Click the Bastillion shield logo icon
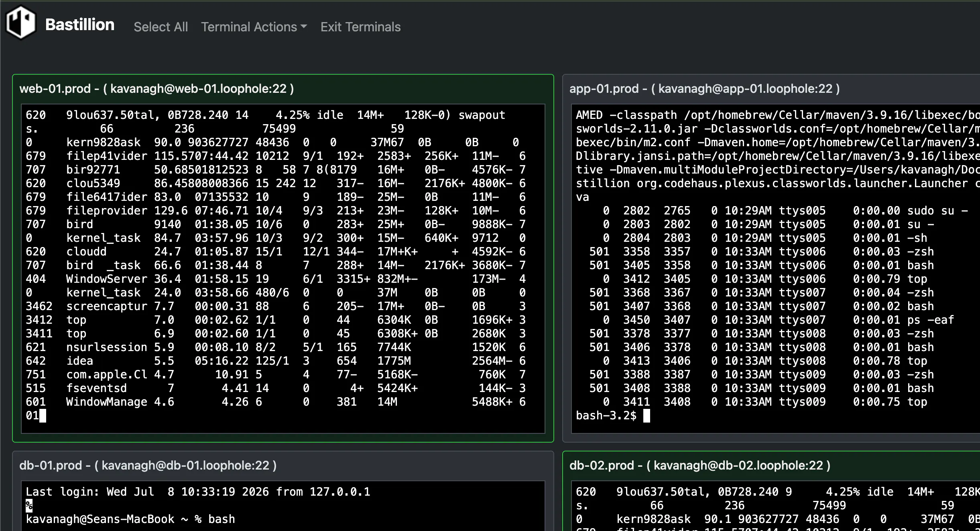Screen dimensions: 980x531 pos(20,23)
